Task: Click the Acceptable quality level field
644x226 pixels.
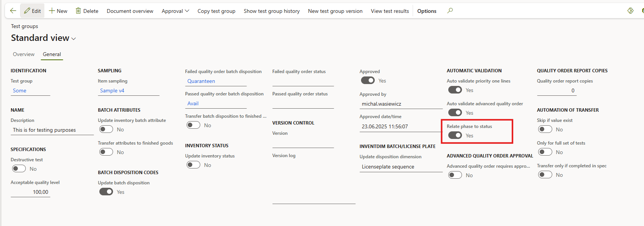Action: pyautogui.click(x=30, y=192)
